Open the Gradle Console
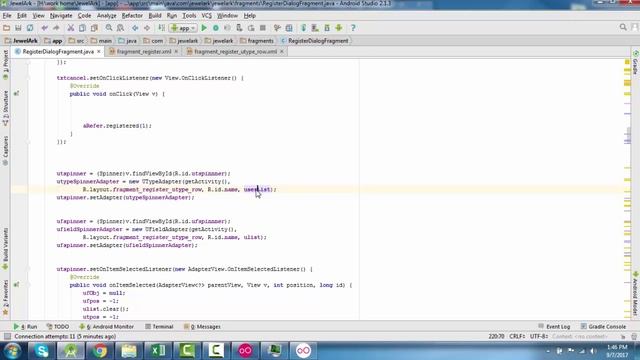 [603, 327]
